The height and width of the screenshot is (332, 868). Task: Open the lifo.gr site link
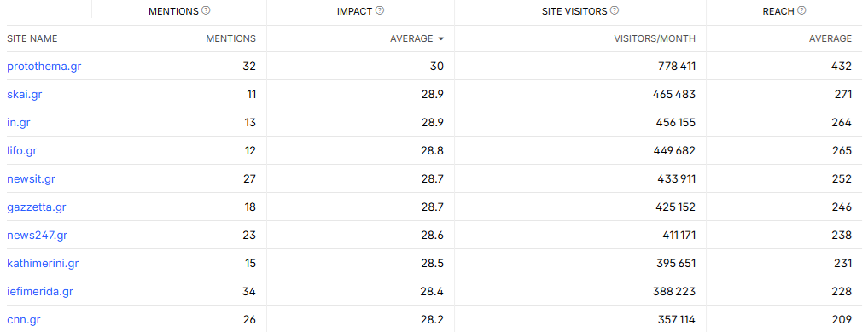[22, 151]
